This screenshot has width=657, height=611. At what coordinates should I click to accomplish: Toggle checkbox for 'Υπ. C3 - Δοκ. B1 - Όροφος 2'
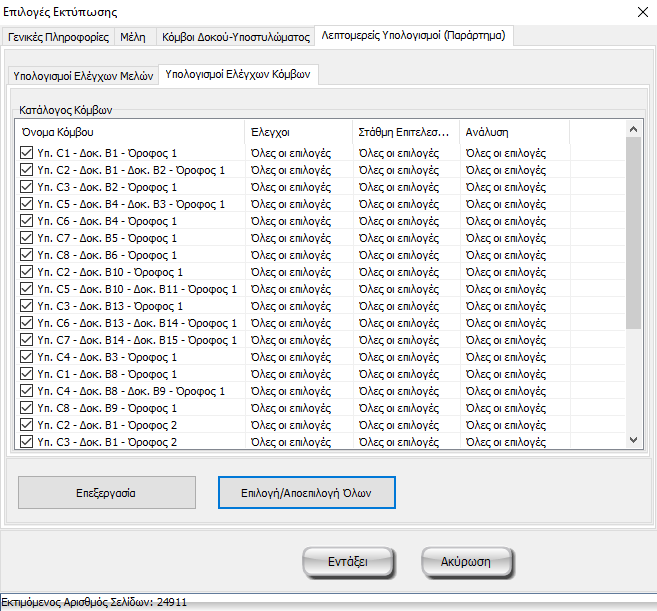pos(26,442)
